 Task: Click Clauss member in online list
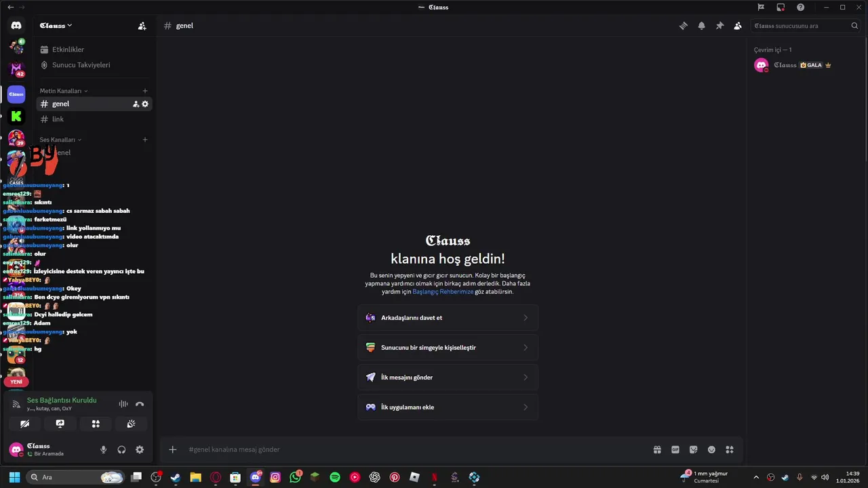806,65
